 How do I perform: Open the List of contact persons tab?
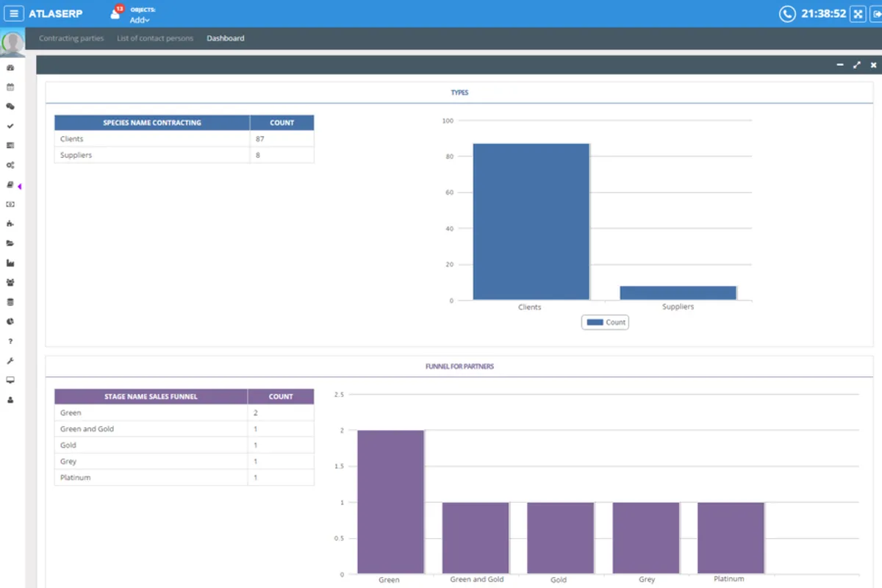tap(155, 38)
